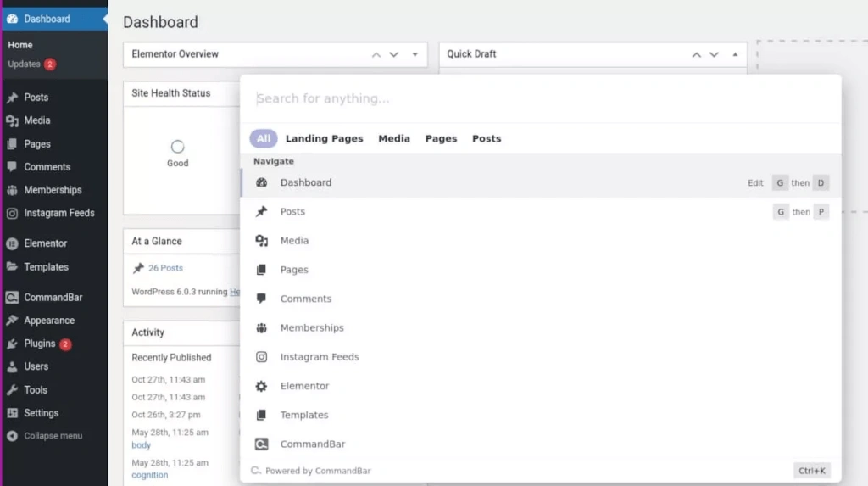Screen dimensions: 868x486
Task: Click the Plugins icon in the sidebar
Action: point(12,344)
